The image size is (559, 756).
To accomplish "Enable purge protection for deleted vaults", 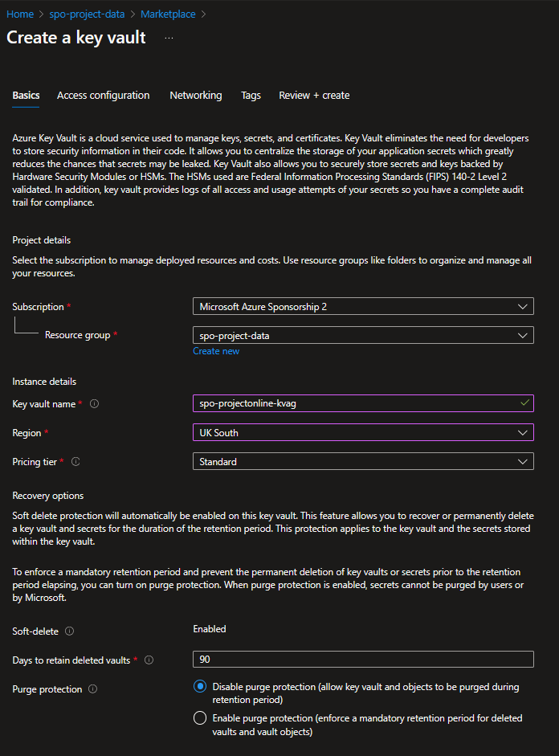I will 200,717.
